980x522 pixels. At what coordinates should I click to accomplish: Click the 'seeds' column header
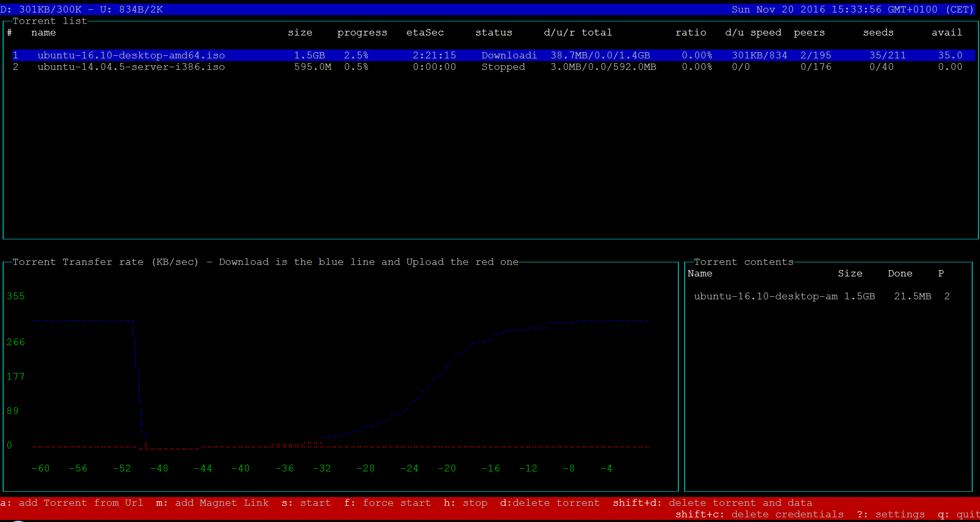878,32
